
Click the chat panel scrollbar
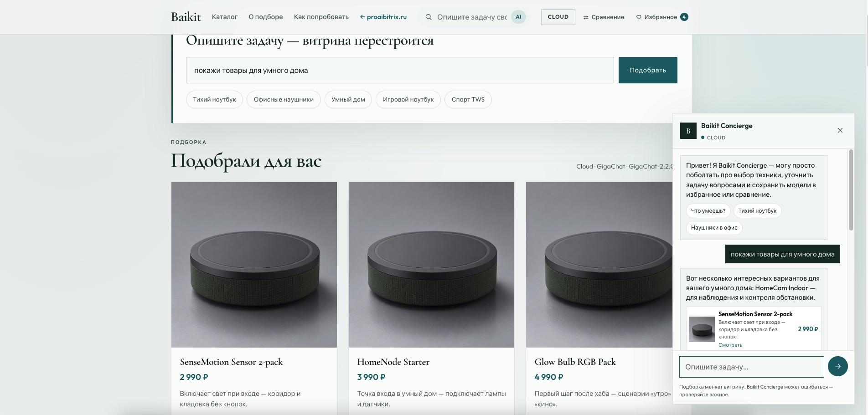(851, 190)
